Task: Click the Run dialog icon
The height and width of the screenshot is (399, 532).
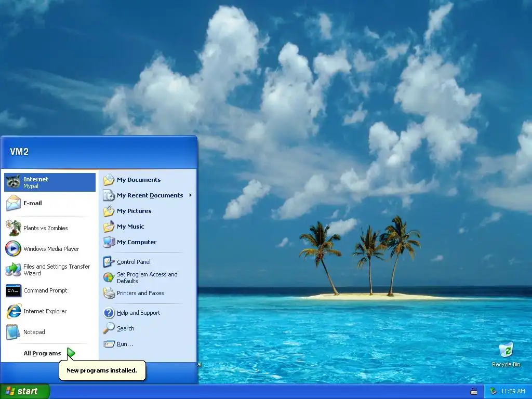Action: click(109, 344)
